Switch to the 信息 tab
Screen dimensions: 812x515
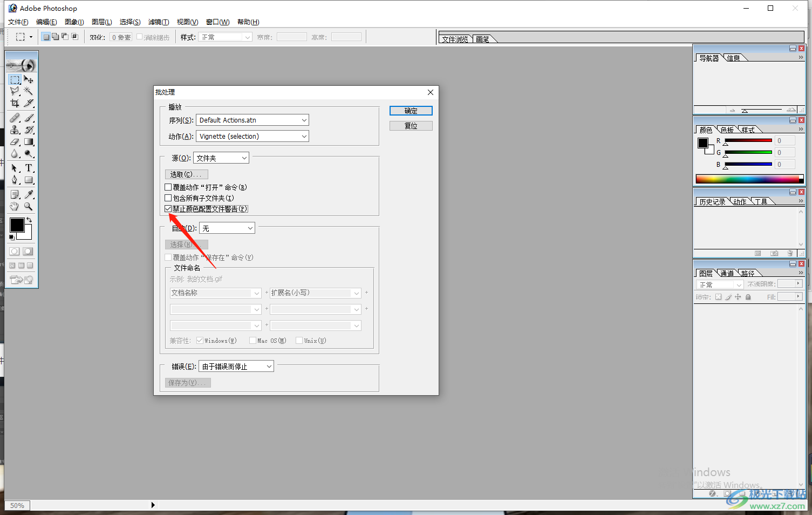734,58
